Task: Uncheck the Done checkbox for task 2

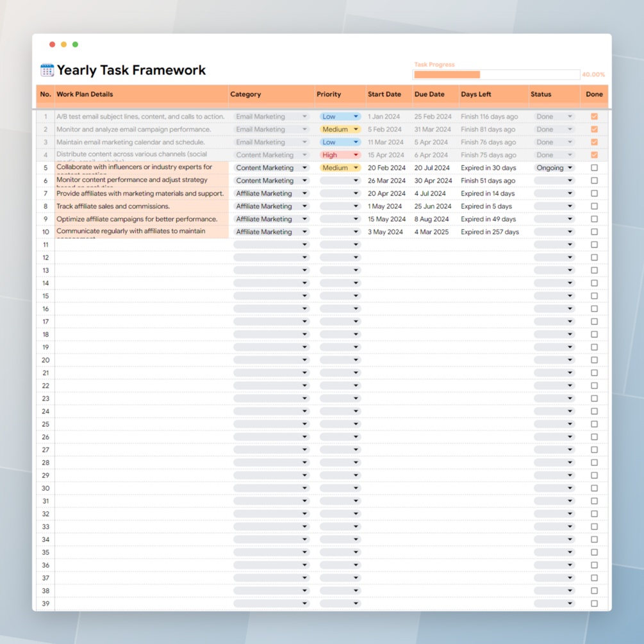Action: click(594, 129)
